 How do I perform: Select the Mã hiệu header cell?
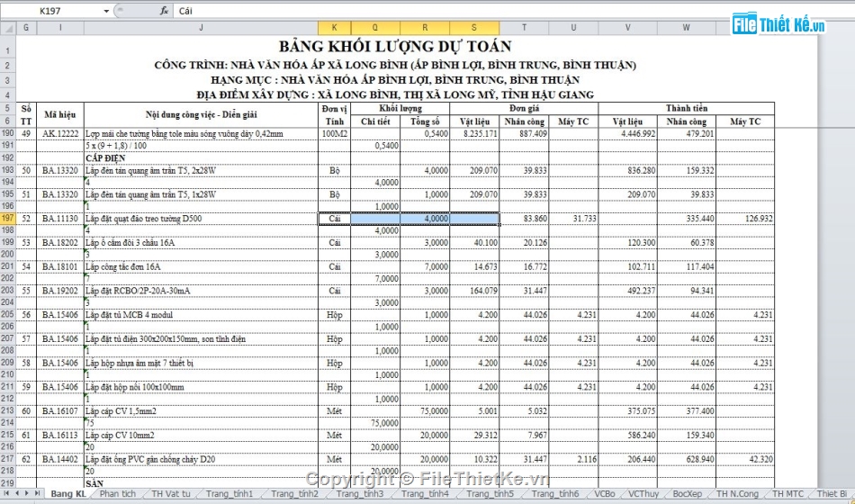tap(60, 114)
